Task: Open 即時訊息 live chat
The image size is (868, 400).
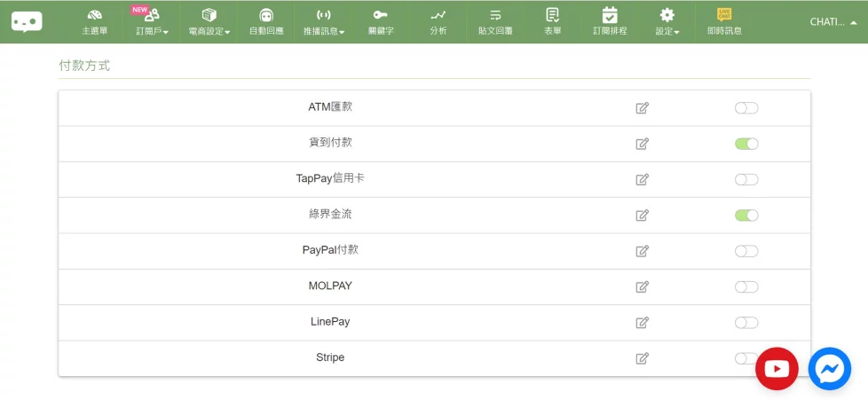Action: pyautogui.click(x=724, y=22)
